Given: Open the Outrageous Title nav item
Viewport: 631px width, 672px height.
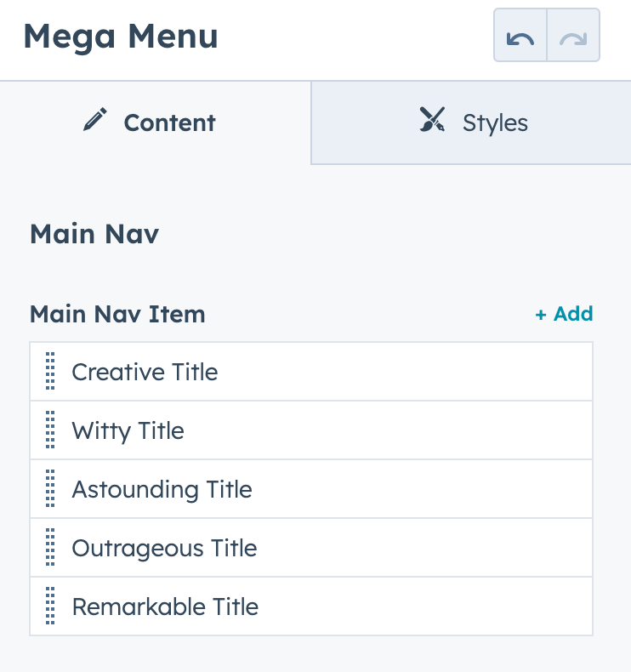Looking at the screenshot, I should tap(164, 548).
